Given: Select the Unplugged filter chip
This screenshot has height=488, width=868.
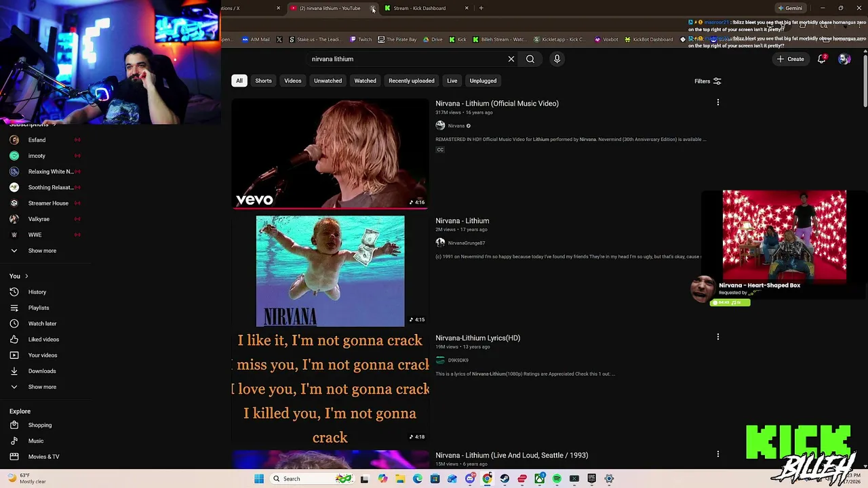Looking at the screenshot, I should tap(483, 81).
